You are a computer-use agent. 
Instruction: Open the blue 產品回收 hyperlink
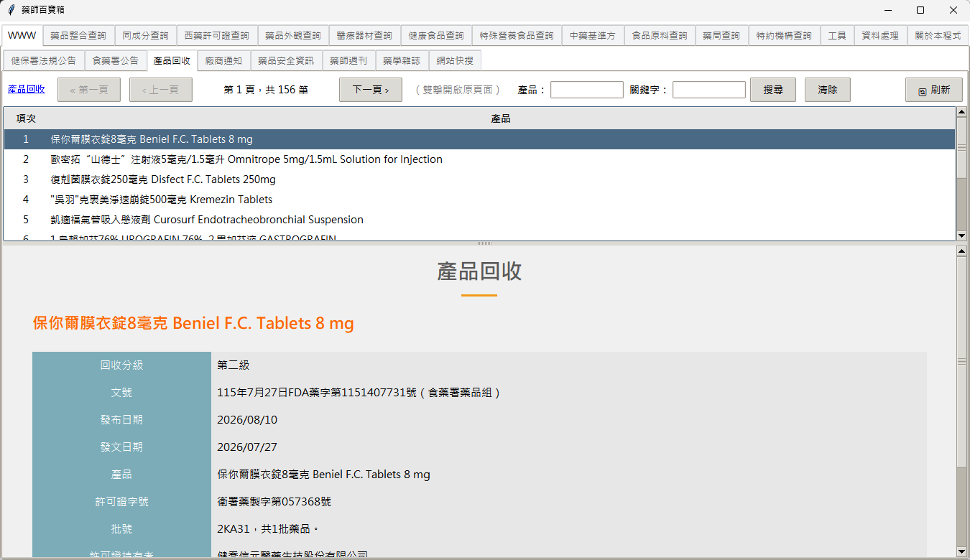coord(27,89)
